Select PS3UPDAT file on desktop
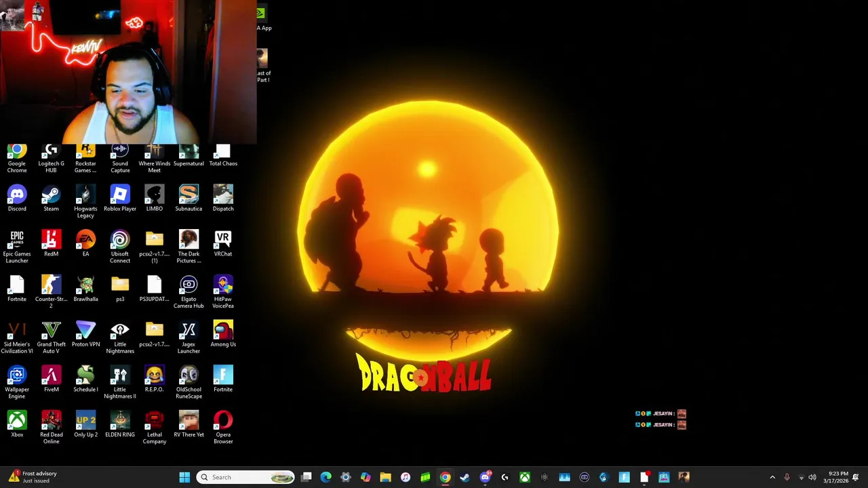The width and height of the screenshot is (868, 488). [154, 288]
